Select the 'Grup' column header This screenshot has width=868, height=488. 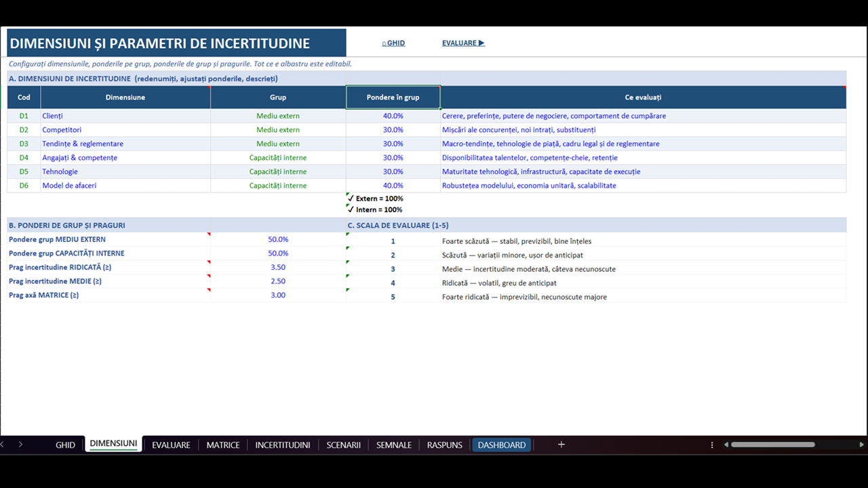pyautogui.click(x=278, y=98)
